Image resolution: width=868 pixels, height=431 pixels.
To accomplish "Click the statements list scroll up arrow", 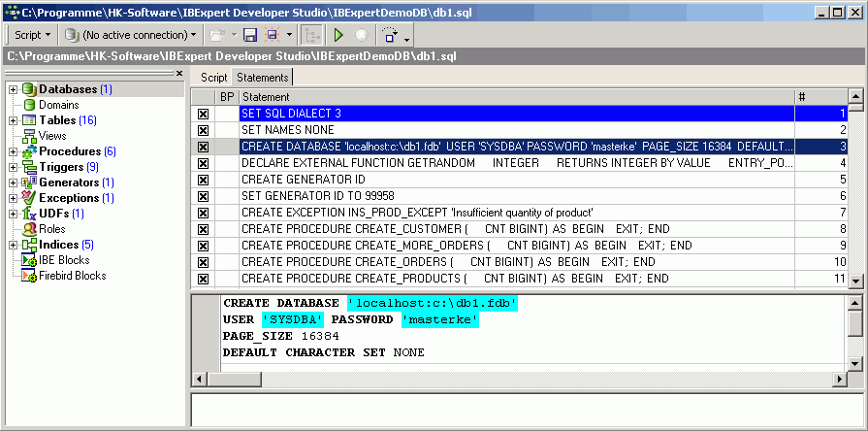I will (856, 95).
